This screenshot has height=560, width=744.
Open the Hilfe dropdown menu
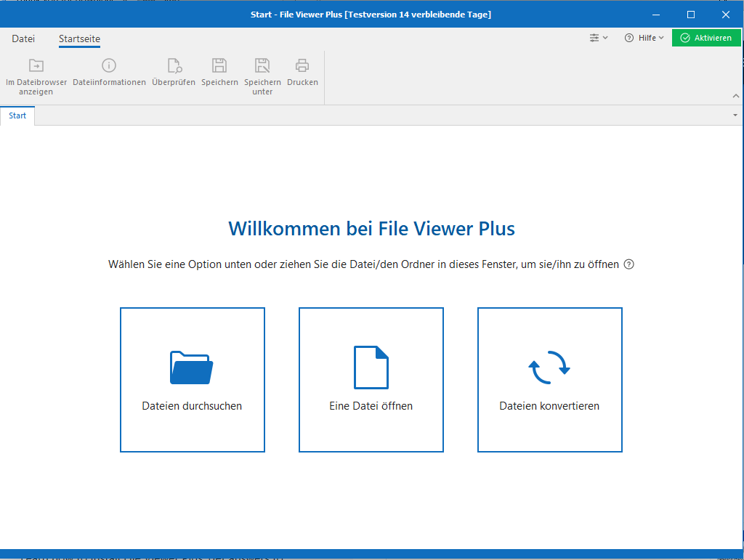pos(644,38)
